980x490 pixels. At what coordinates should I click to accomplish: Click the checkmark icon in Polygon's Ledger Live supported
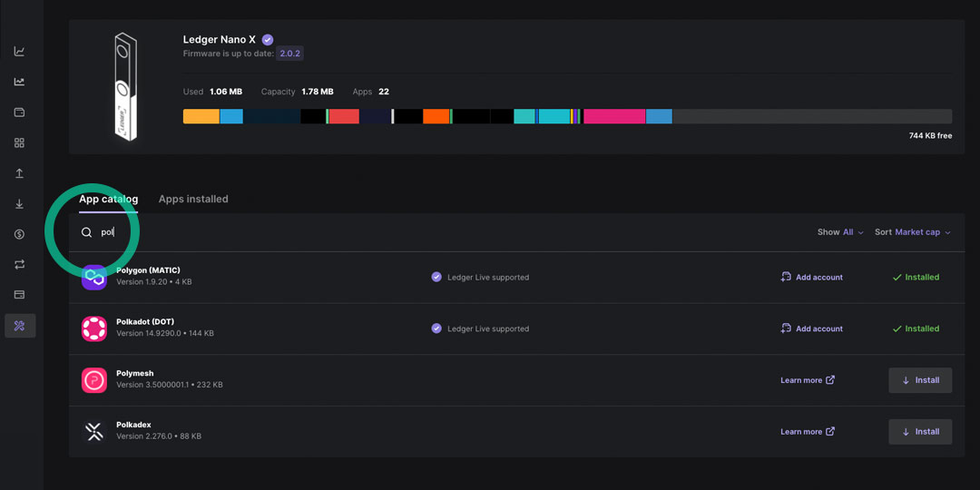tap(436, 277)
